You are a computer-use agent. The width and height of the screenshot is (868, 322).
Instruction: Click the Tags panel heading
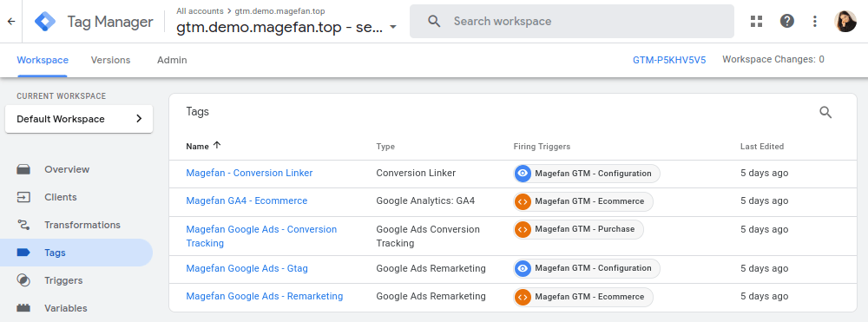[x=198, y=112]
